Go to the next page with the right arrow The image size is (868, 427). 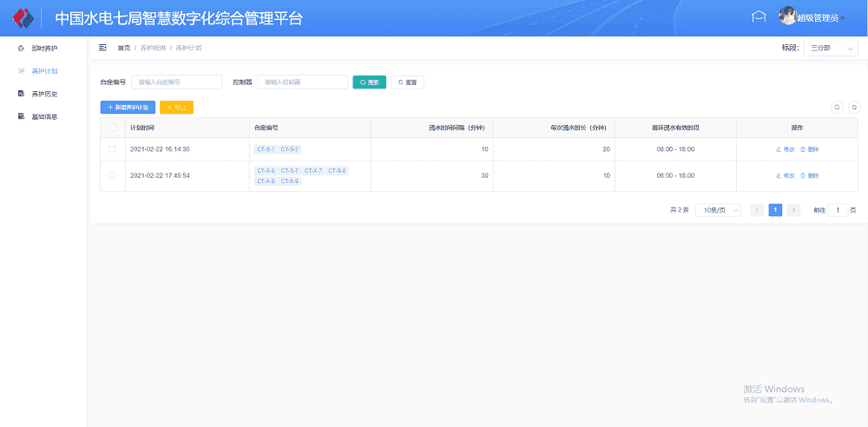793,210
